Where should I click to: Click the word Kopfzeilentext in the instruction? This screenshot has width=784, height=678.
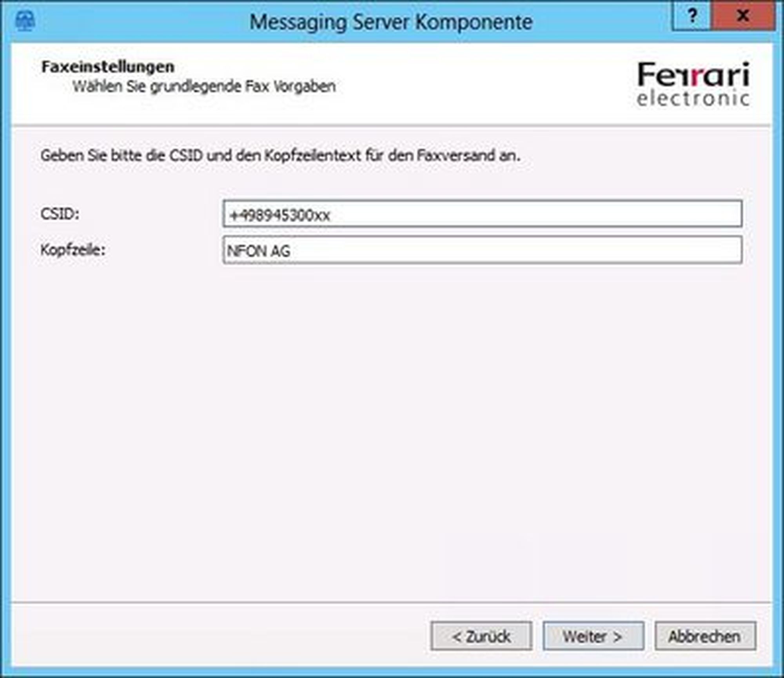click(x=312, y=156)
